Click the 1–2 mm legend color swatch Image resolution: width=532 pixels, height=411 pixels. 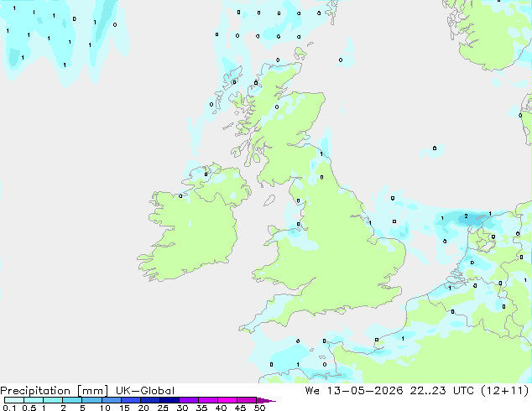click(x=53, y=400)
